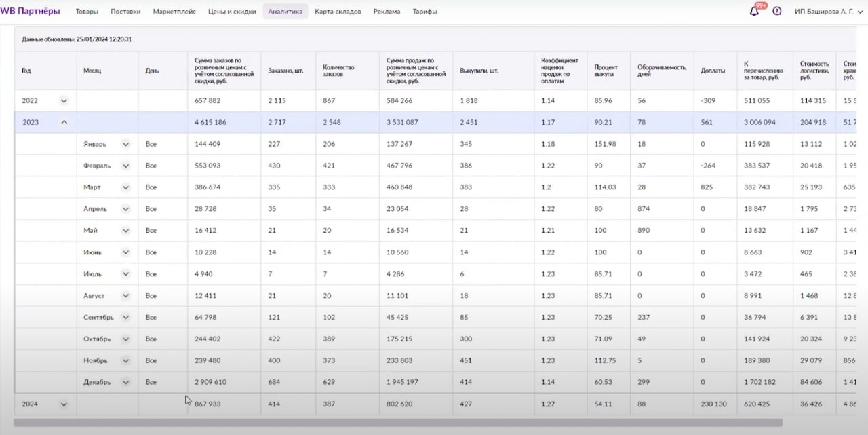
Task: Collapse the 2023 year row
Action: (x=64, y=122)
